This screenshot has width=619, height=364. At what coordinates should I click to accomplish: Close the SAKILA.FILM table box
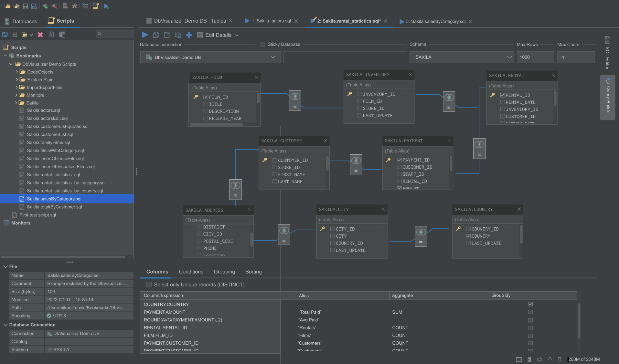256,78
